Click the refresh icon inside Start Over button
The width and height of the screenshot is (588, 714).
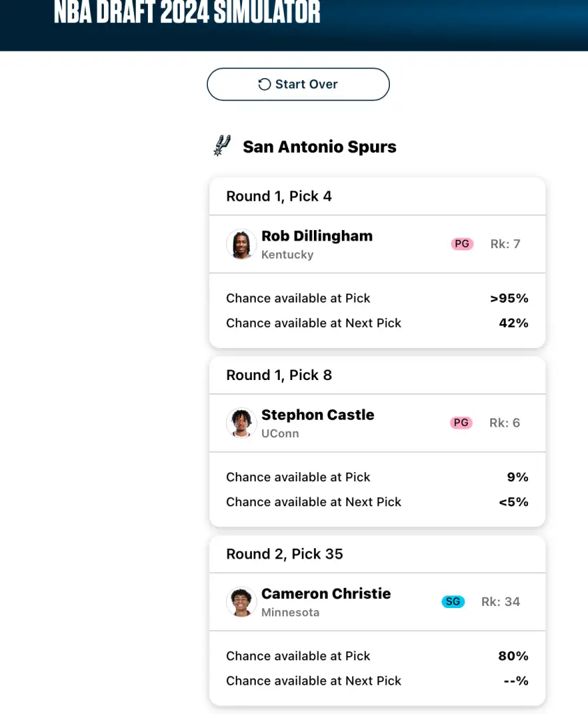264,84
